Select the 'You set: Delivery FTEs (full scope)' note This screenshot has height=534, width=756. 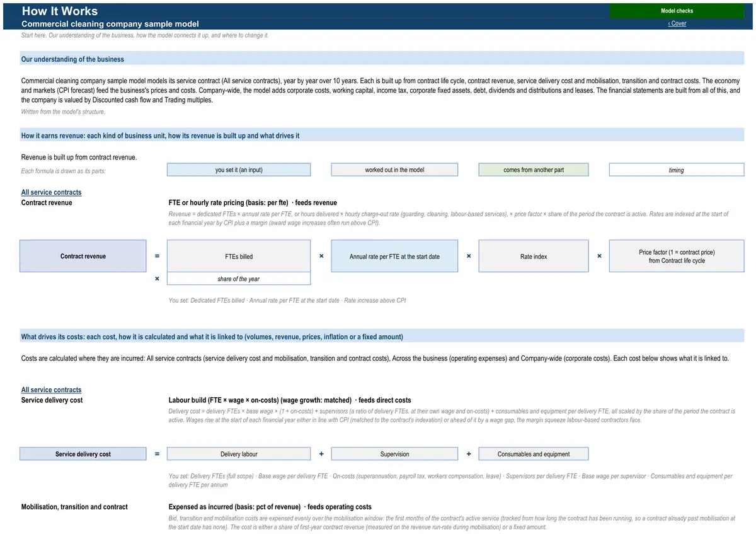pos(450,480)
